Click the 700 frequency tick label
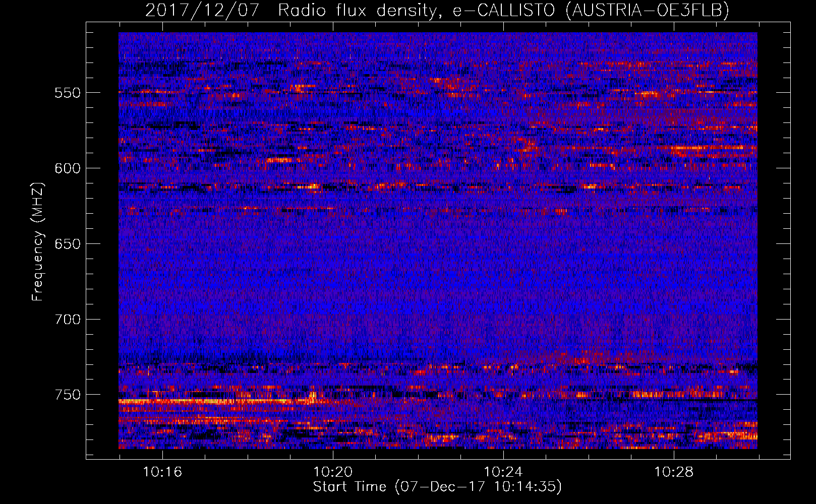816x504 pixels. pos(68,320)
